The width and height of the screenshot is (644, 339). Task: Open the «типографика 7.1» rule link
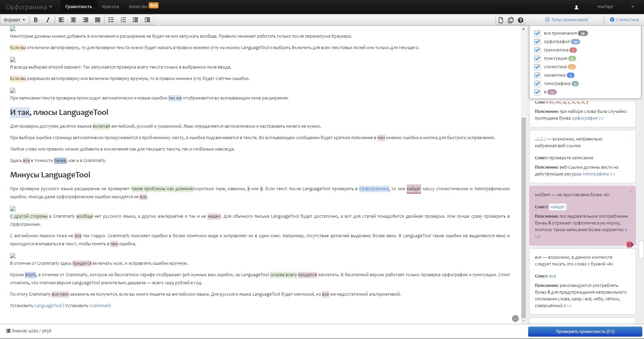[599, 174]
